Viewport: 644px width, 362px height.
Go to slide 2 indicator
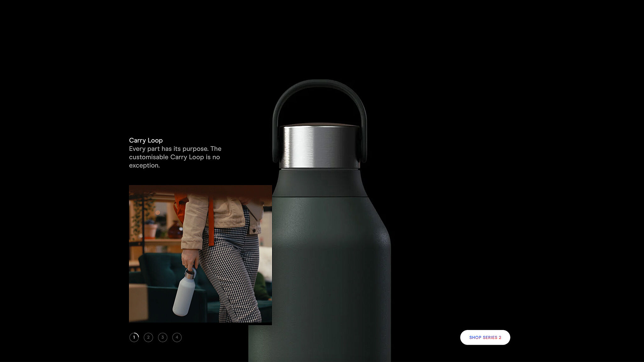pyautogui.click(x=148, y=337)
